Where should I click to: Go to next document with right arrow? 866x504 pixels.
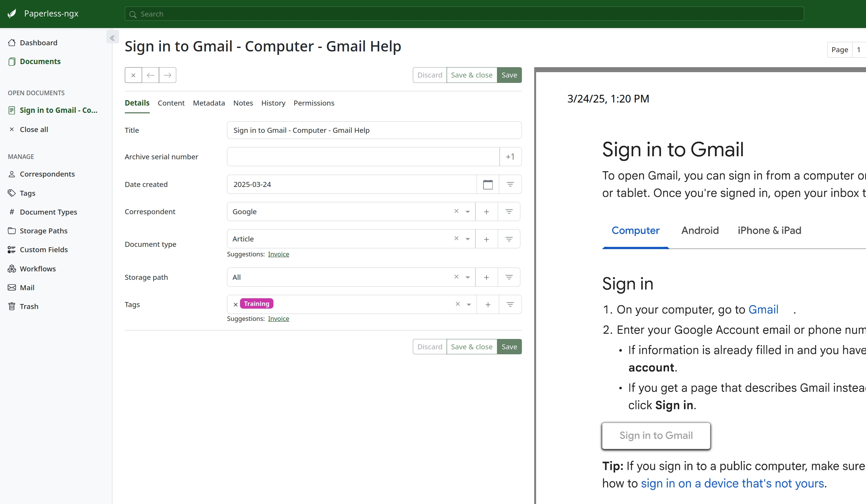[x=167, y=75]
